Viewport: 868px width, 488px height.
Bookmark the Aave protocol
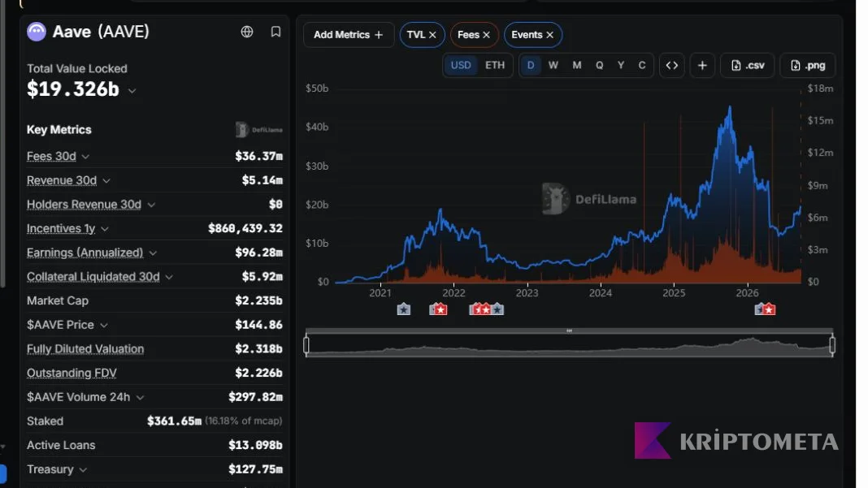[276, 32]
